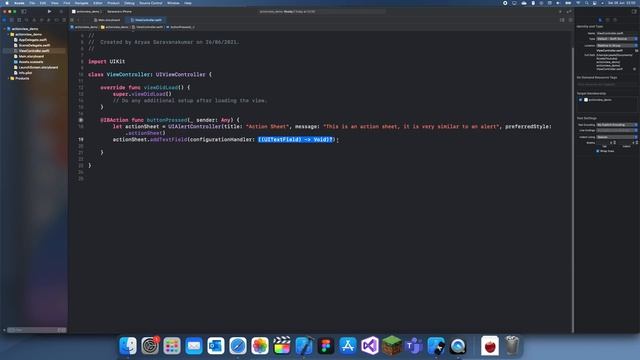Viewport: 640px width, 360px height.
Task: Reveal full path in Finder arrow
Action: [x=634, y=69]
